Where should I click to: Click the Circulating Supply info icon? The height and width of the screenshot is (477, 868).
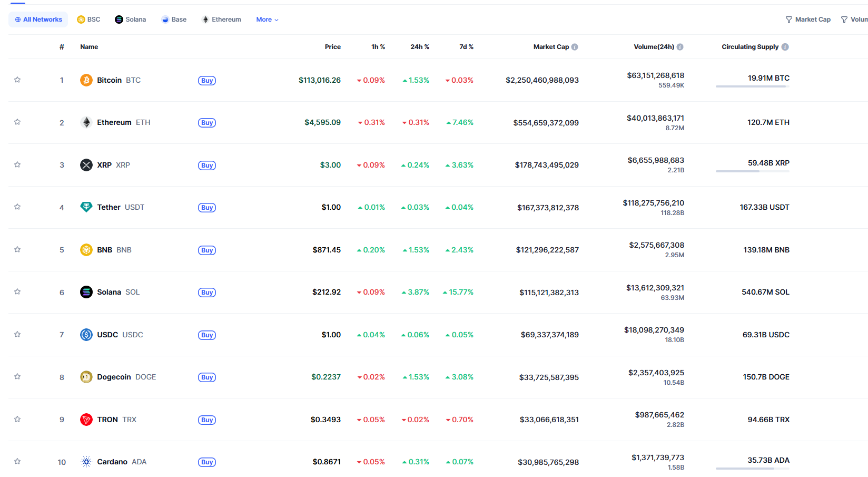785,47
